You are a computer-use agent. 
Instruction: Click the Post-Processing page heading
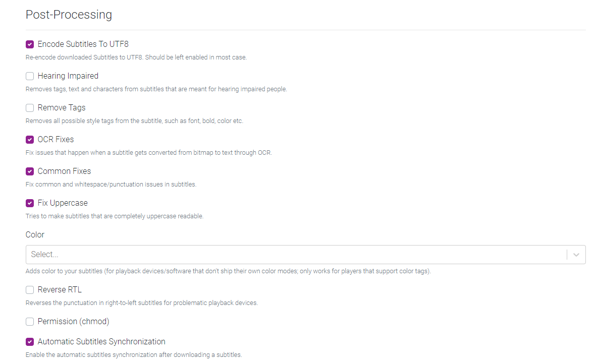pyautogui.click(x=69, y=14)
